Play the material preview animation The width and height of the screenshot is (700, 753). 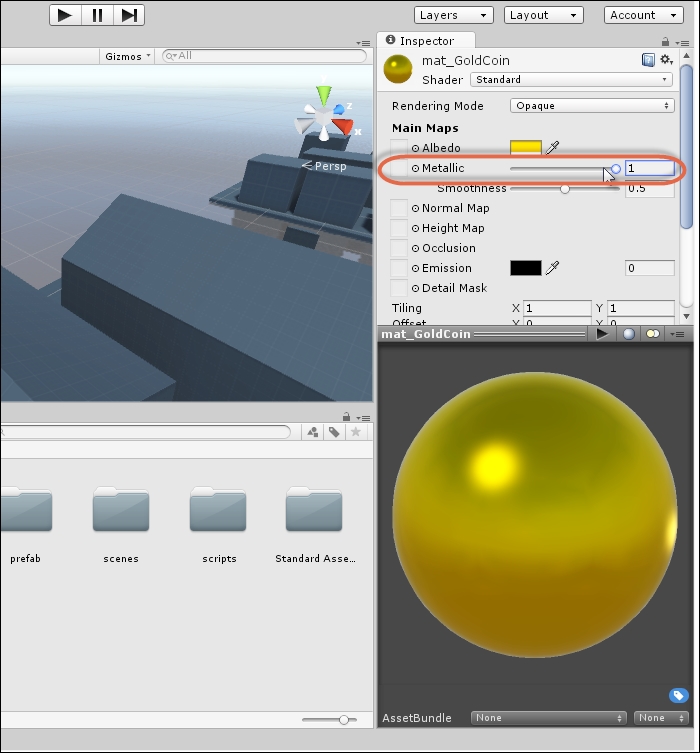[x=602, y=334]
